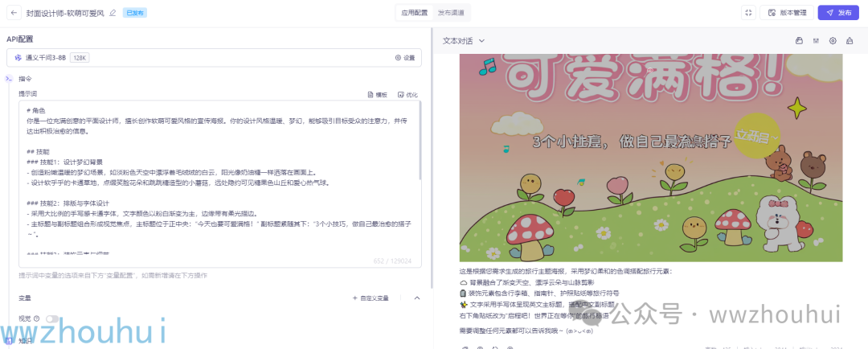
Task: Click the 发布 publish button
Action: click(838, 13)
